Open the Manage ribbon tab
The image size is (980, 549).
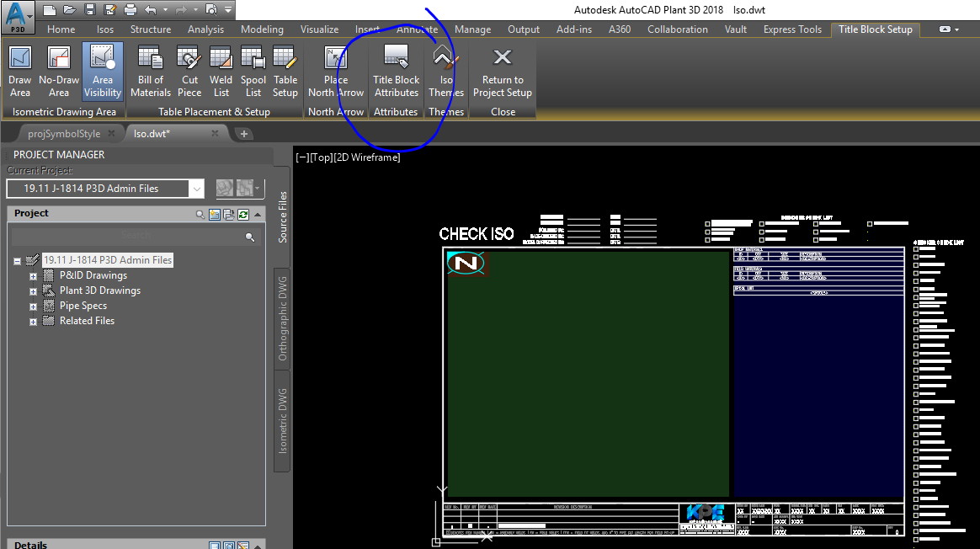pos(472,29)
